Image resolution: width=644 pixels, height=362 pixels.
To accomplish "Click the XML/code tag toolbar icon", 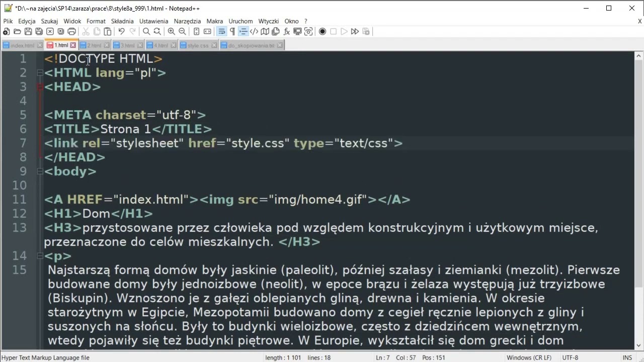I will pyautogui.click(x=254, y=32).
